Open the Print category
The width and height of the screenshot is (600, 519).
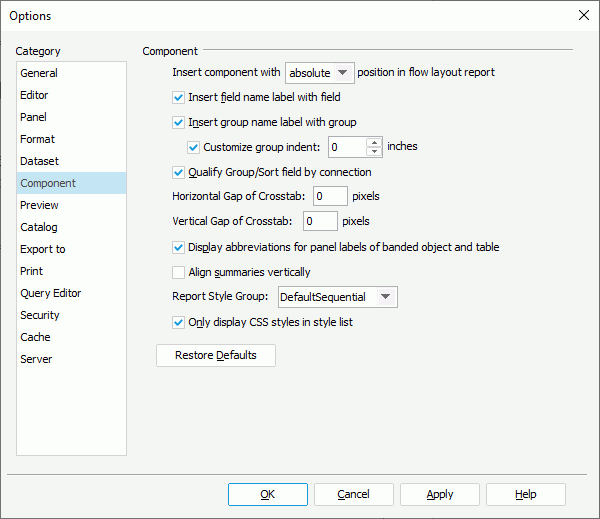click(x=71, y=271)
